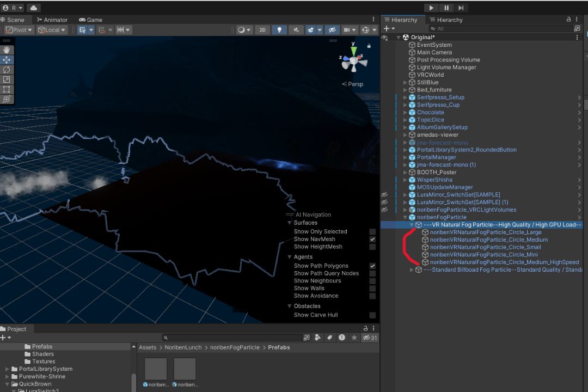Viewport: 588px width, 392px height.
Task: Open Local handle rotation dropdown
Action: click(52, 30)
